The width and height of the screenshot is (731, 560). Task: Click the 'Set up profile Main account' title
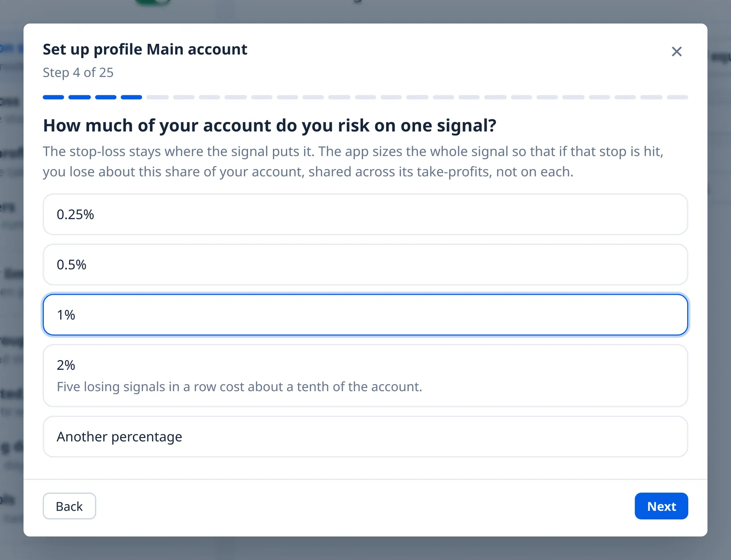click(x=145, y=50)
